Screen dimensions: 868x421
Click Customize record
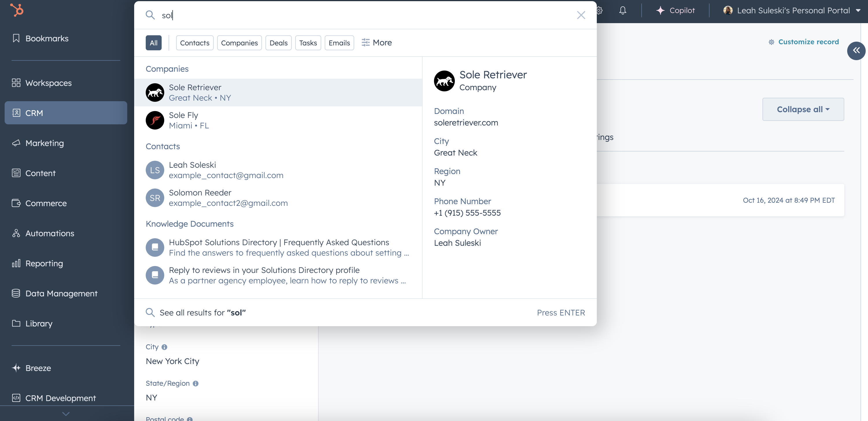[804, 42]
